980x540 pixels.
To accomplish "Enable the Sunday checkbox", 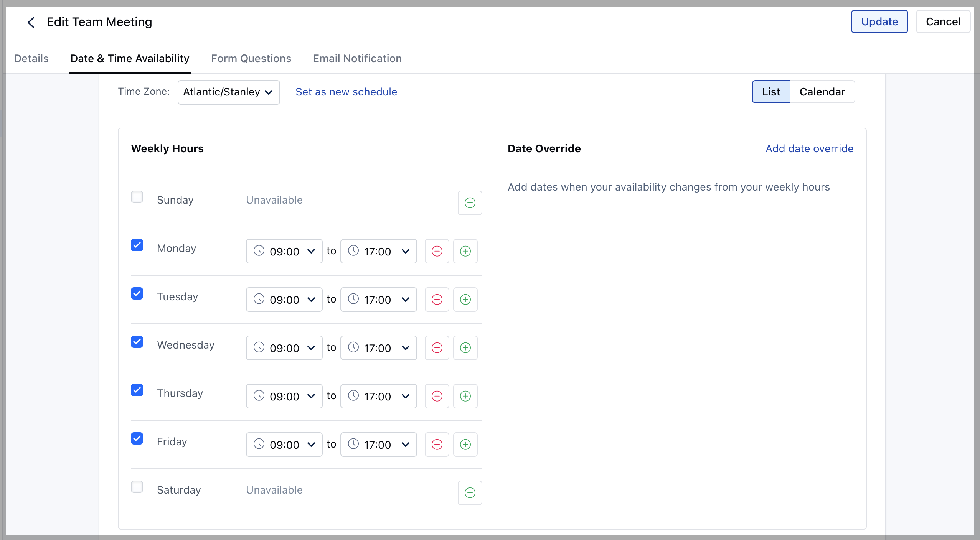I will [137, 197].
